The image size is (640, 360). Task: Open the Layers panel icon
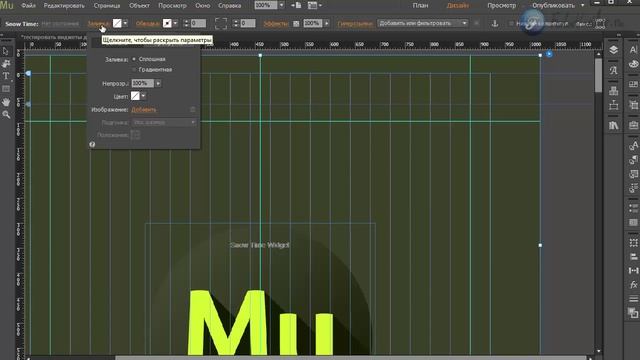[x=613, y=50]
